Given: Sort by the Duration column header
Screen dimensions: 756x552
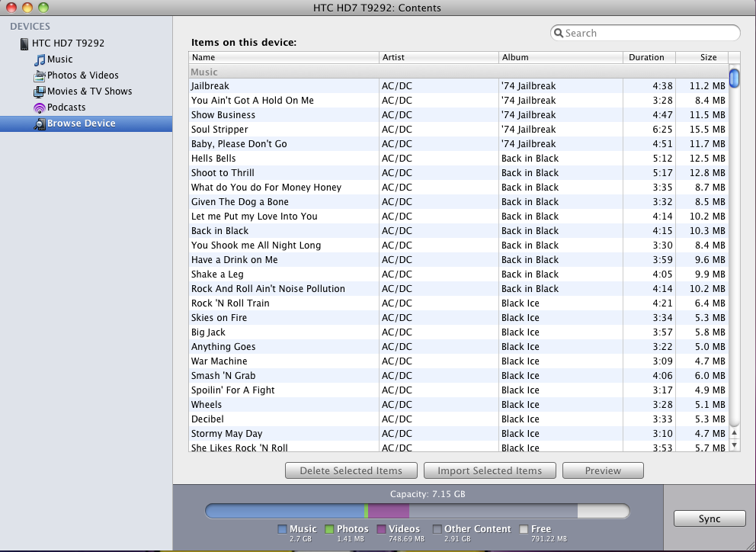Looking at the screenshot, I should pyautogui.click(x=649, y=57).
